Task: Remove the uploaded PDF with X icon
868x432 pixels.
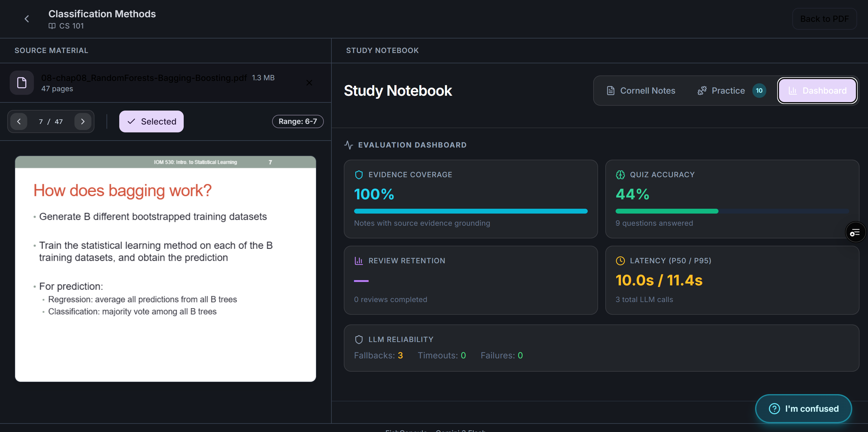Action: (x=309, y=83)
